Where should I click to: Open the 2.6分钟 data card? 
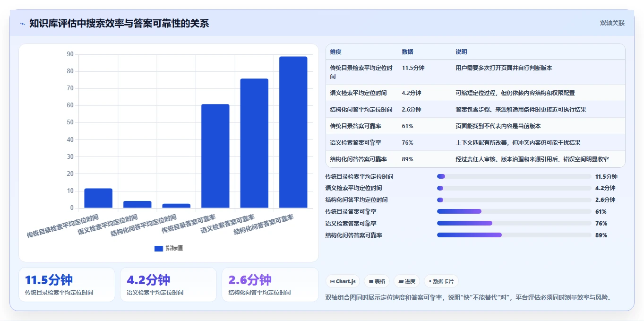click(x=270, y=285)
